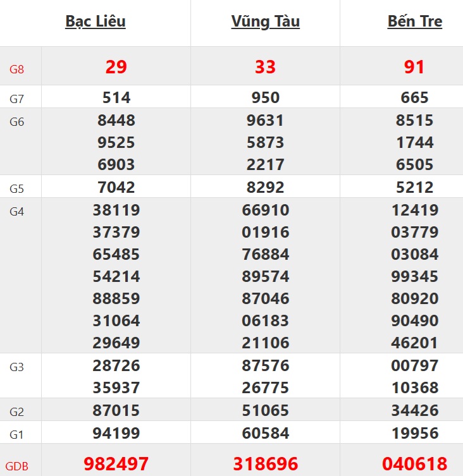Select G3 number 28726
This screenshot has width=463, height=476.
click(116, 365)
